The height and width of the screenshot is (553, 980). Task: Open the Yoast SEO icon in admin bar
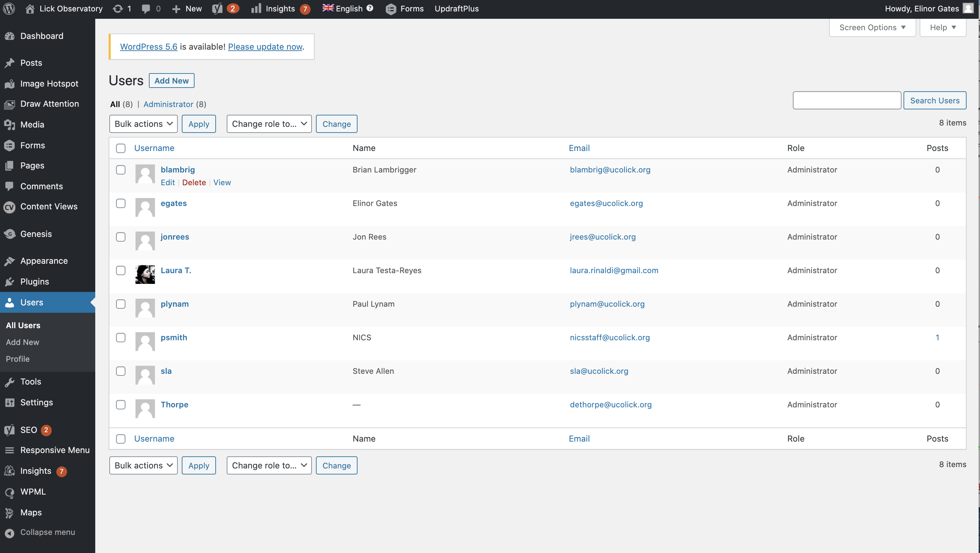click(217, 8)
